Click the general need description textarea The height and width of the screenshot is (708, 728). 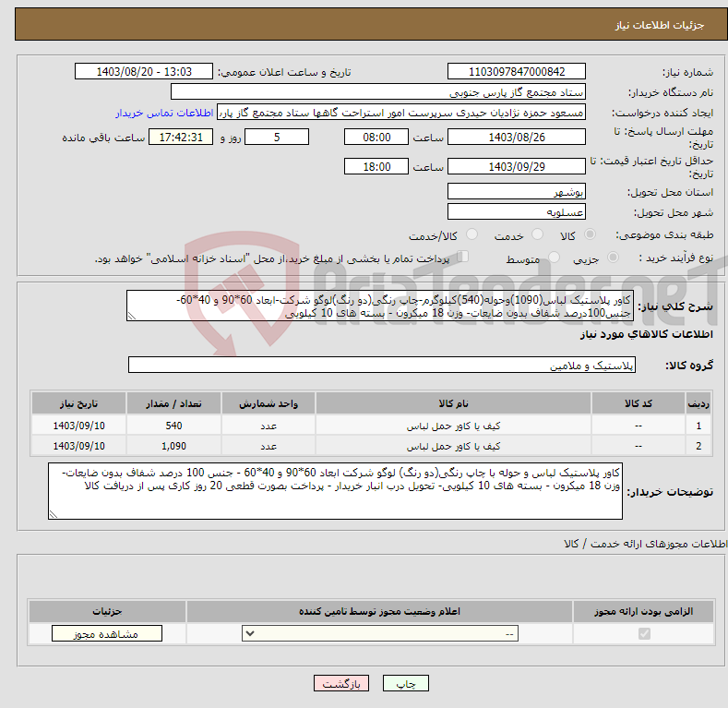(x=380, y=306)
